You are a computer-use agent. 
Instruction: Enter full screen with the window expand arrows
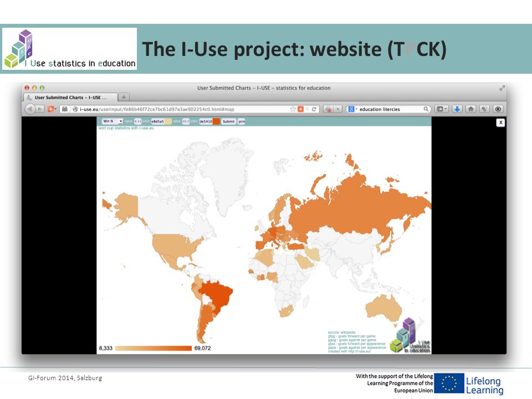pos(502,88)
